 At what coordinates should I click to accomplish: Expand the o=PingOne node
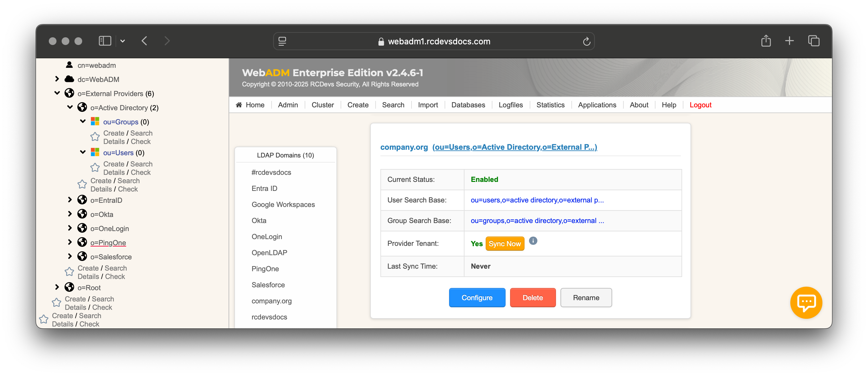pyautogui.click(x=70, y=242)
